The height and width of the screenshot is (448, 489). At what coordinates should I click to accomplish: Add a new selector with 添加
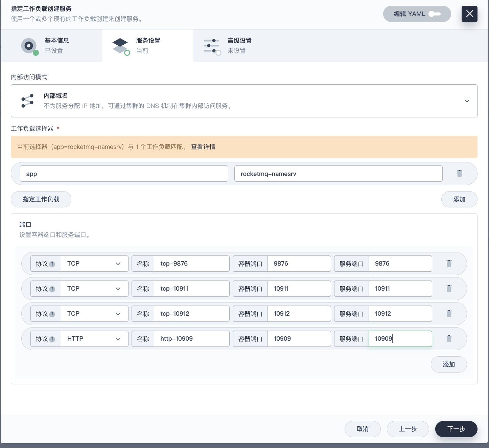pos(459,199)
